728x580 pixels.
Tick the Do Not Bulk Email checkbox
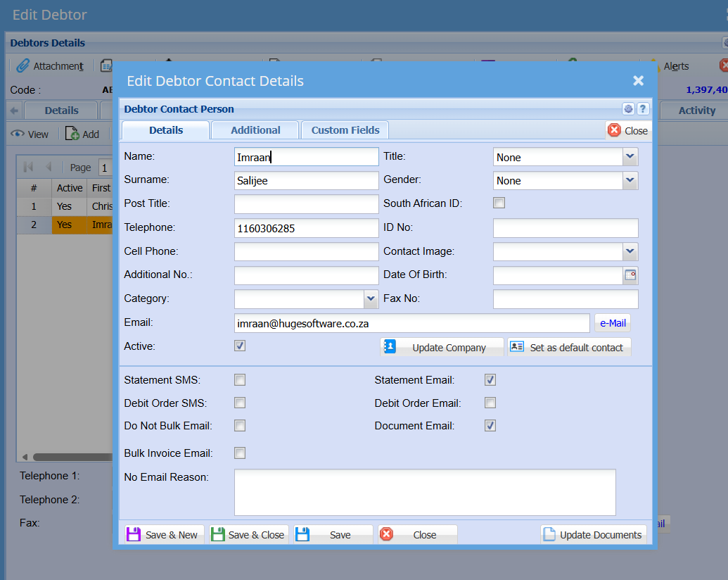[x=240, y=425]
